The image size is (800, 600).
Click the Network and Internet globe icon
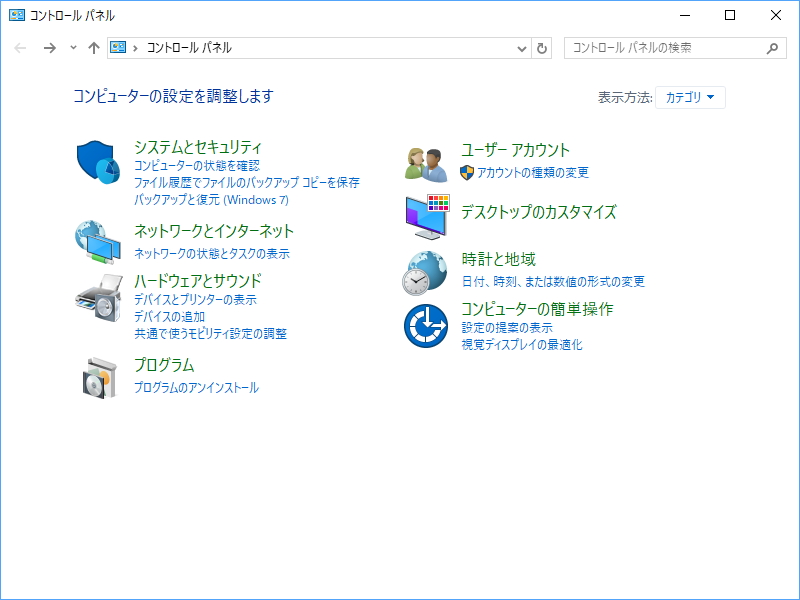click(97, 243)
